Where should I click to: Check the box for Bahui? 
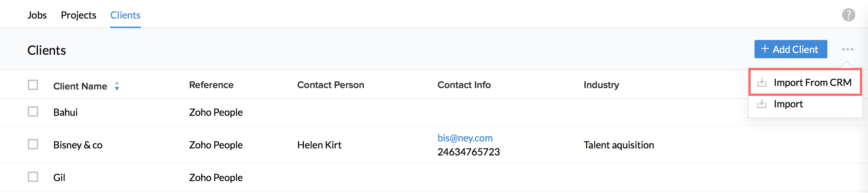[x=33, y=112]
